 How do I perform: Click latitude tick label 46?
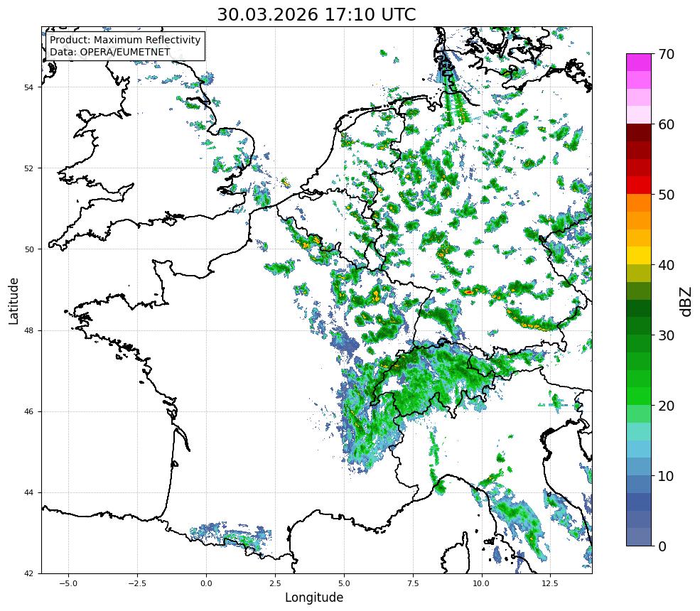(x=28, y=411)
